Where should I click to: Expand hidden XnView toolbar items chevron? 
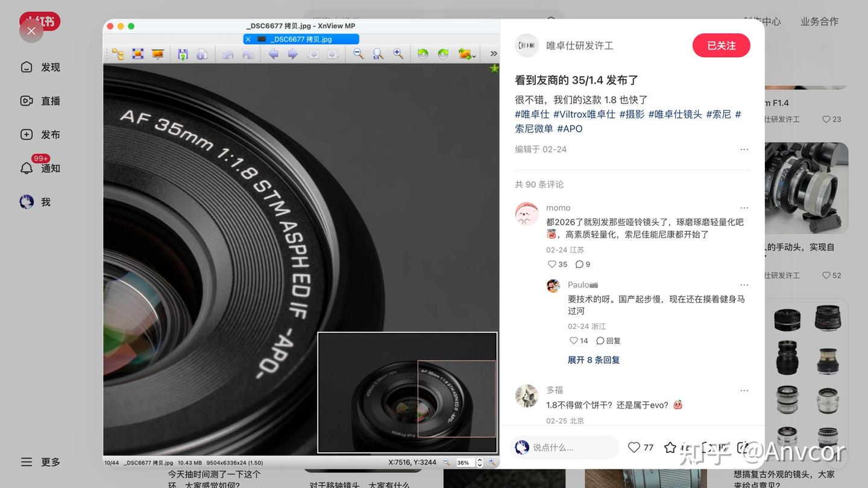pos(493,54)
